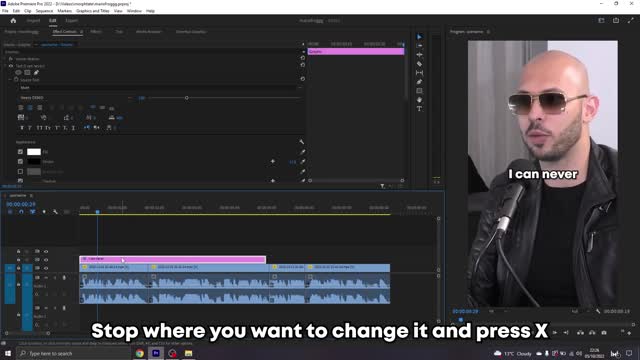640x360 pixels.
Task: Uncheck the Fill checkbox
Action: [20, 152]
